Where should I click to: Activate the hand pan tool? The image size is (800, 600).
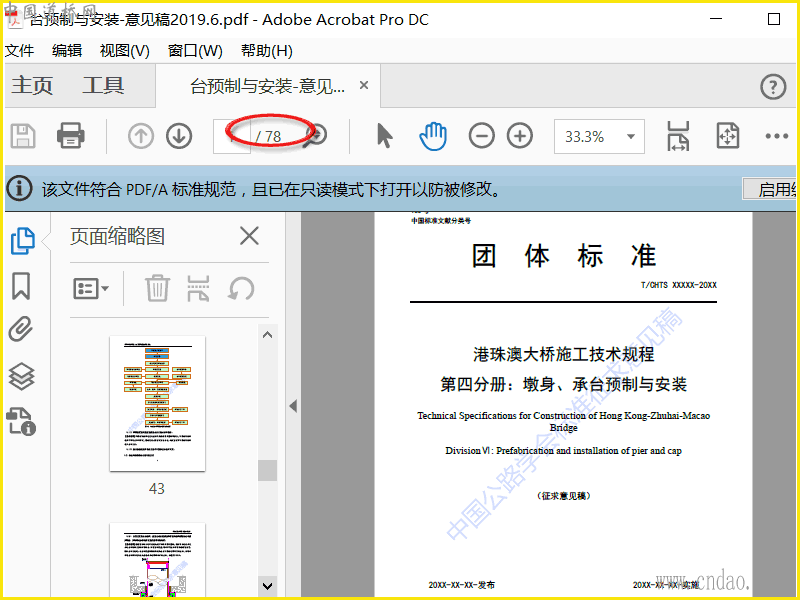(433, 136)
